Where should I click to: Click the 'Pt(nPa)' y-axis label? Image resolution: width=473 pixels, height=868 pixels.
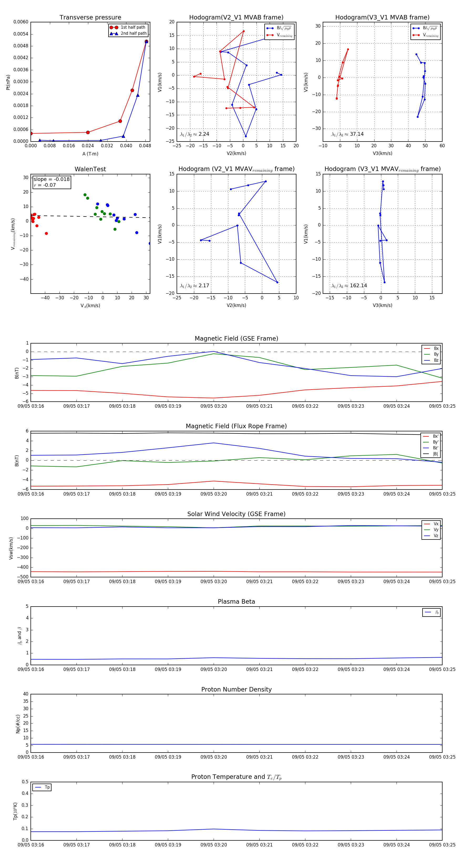click(8, 82)
